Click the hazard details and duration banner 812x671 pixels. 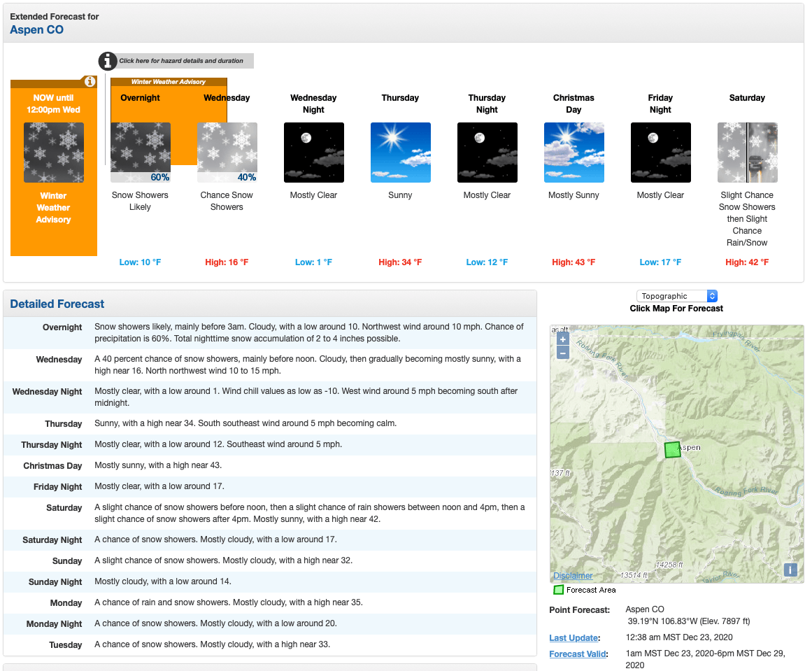click(181, 61)
